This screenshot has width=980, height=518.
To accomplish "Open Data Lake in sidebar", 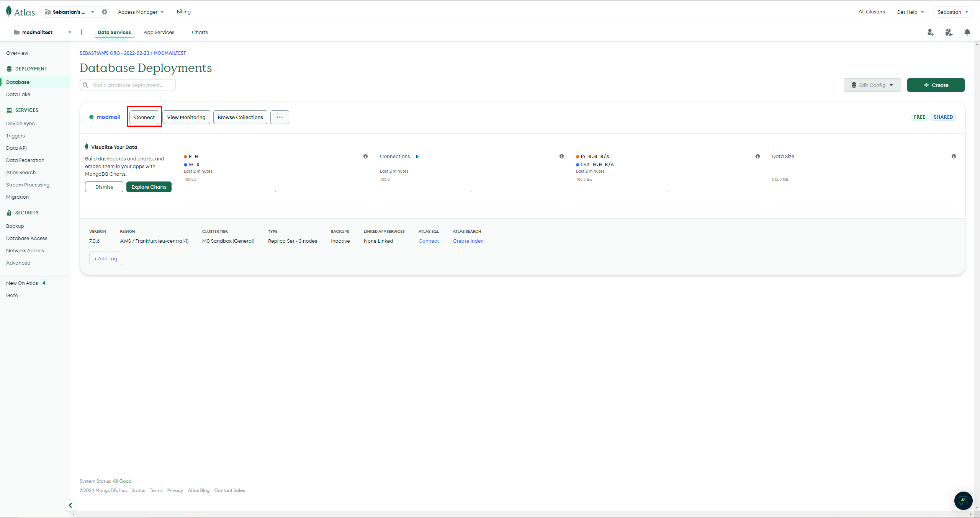I will (18, 94).
